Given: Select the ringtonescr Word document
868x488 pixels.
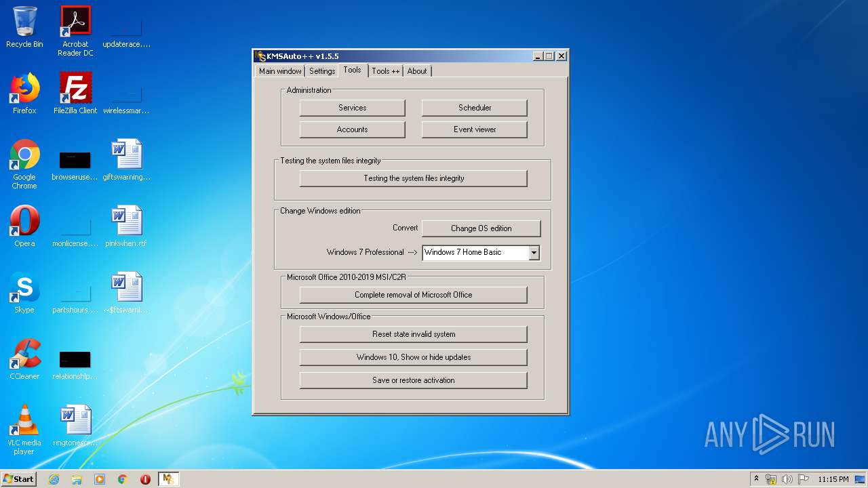Looking at the screenshot, I should tap(75, 426).
